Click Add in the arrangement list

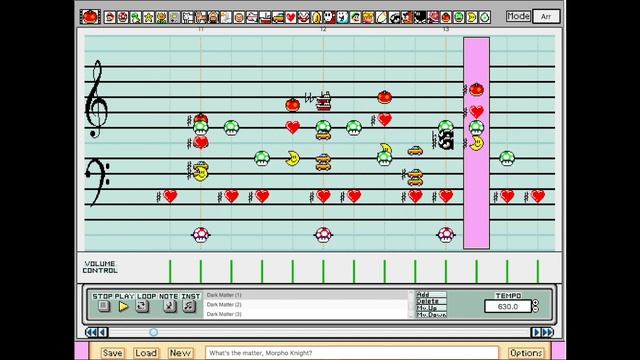(x=431, y=294)
